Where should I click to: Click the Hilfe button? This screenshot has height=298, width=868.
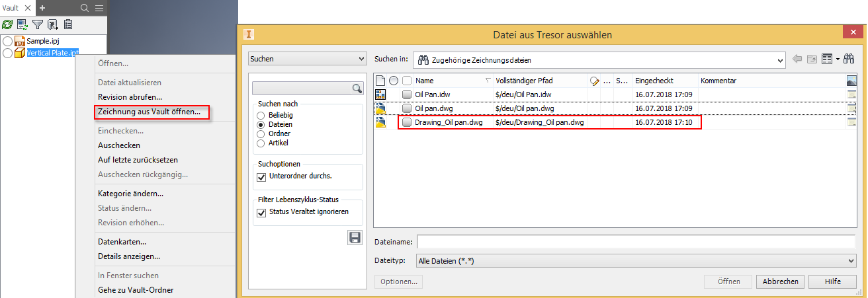click(833, 281)
